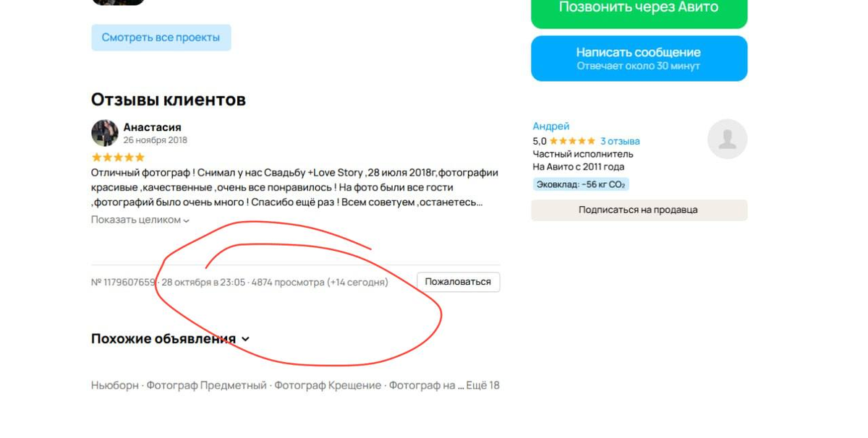The width and height of the screenshot is (868, 438).
Task: Open the Фотограф Крещение link
Action: (328, 385)
